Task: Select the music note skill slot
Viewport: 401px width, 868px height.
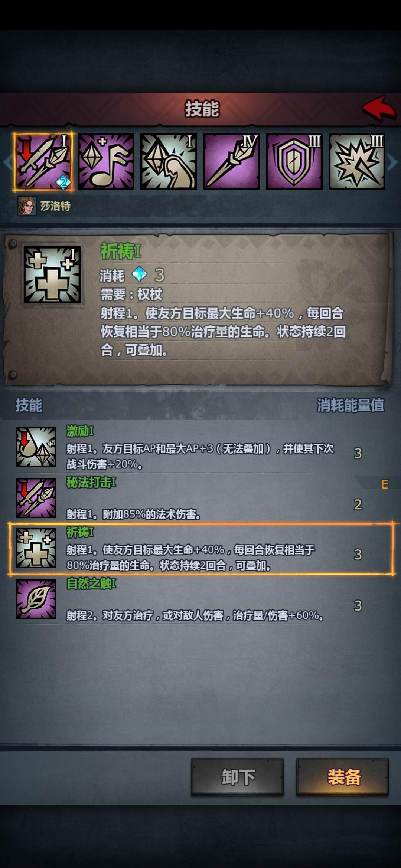Action: [106, 162]
